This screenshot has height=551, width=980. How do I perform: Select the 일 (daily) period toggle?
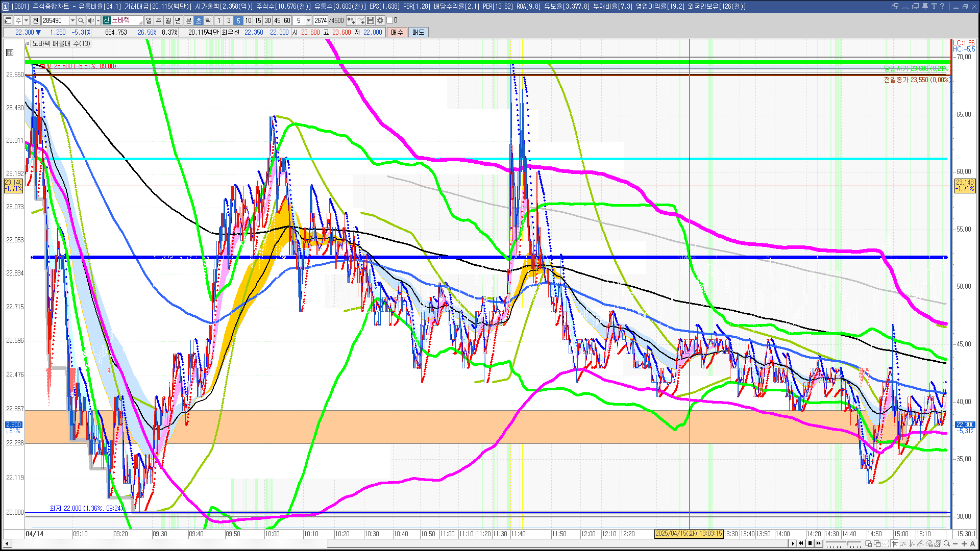(149, 20)
